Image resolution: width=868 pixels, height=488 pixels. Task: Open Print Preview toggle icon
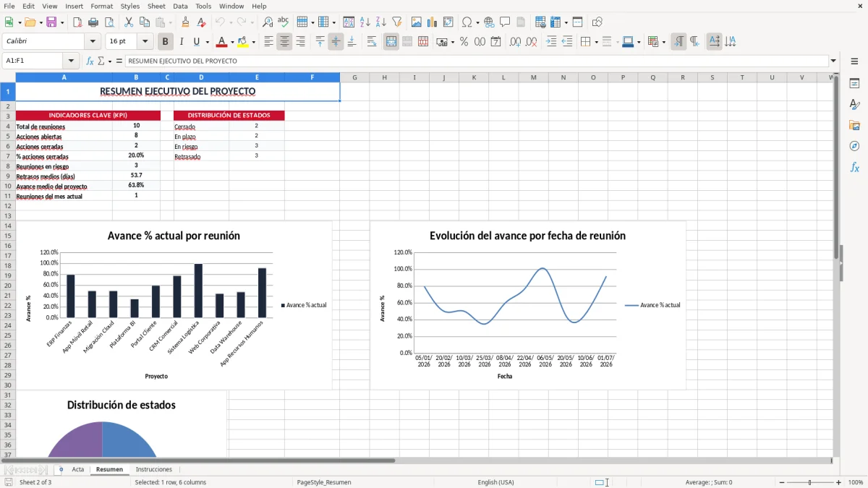coord(109,22)
